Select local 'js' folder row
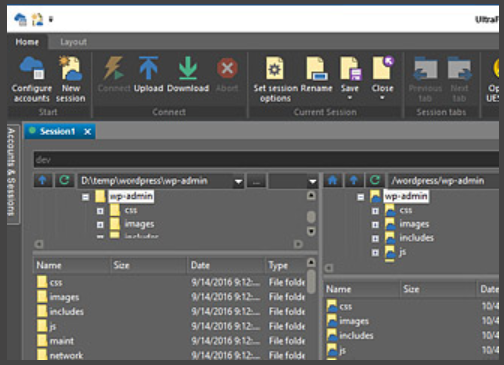The image size is (504, 365). tap(170, 326)
